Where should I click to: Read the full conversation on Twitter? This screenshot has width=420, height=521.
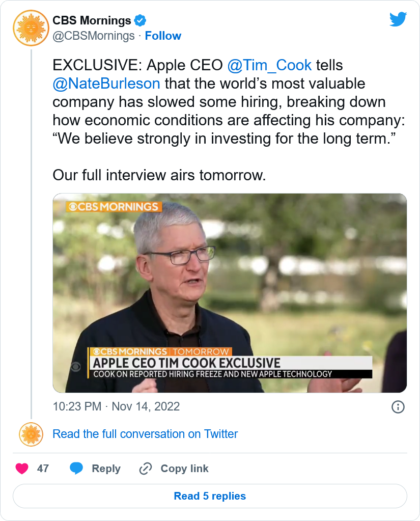pyautogui.click(x=145, y=434)
